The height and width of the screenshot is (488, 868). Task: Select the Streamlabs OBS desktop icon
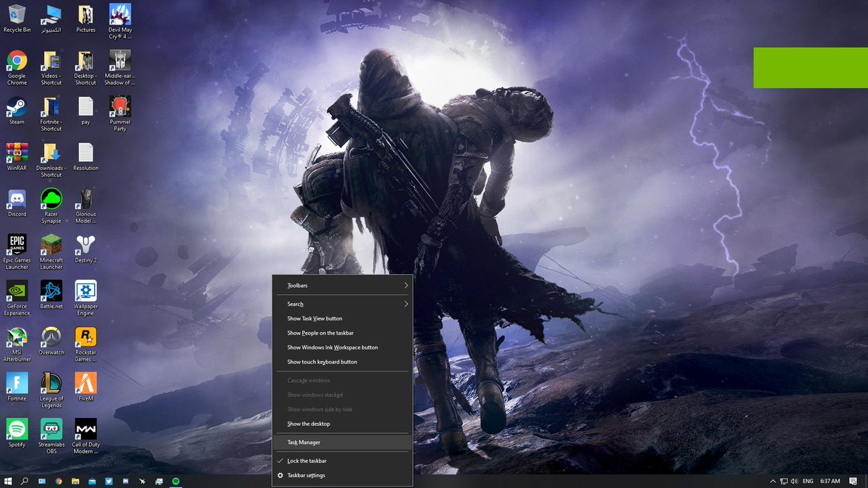[x=51, y=437]
